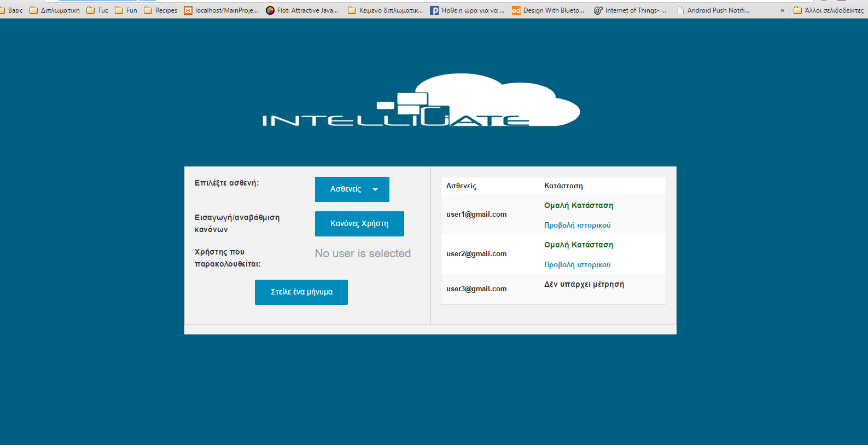Open the Android Push Notifi... bookmark
The height and width of the screenshot is (445, 868).
[x=713, y=10]
